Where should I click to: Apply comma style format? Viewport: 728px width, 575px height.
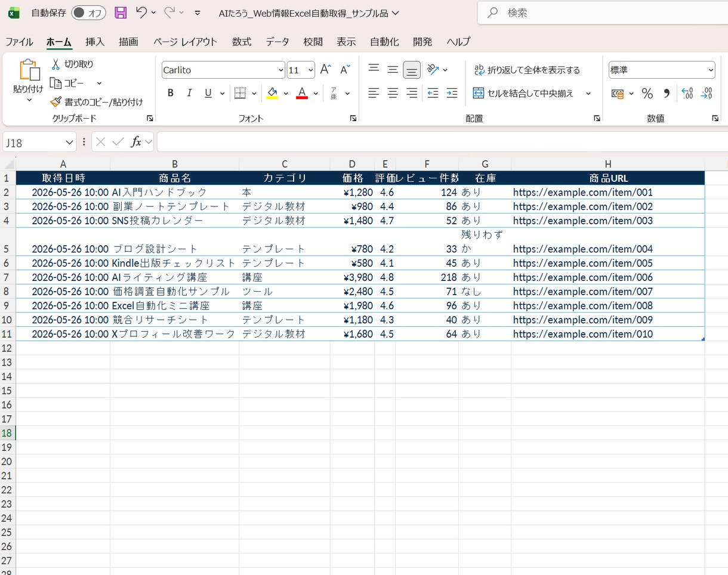667,93
